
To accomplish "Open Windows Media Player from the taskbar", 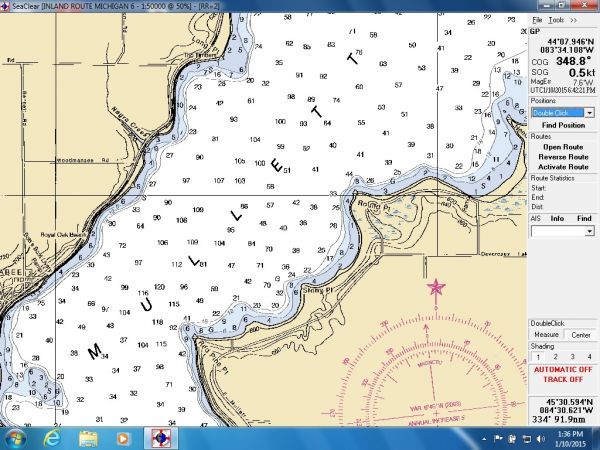I will point(123,438).
